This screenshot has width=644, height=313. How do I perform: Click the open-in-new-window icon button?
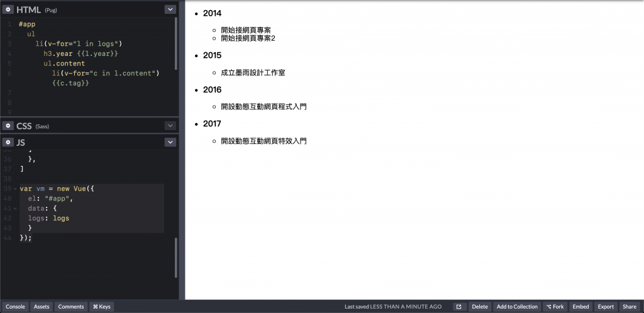[460, 307]
